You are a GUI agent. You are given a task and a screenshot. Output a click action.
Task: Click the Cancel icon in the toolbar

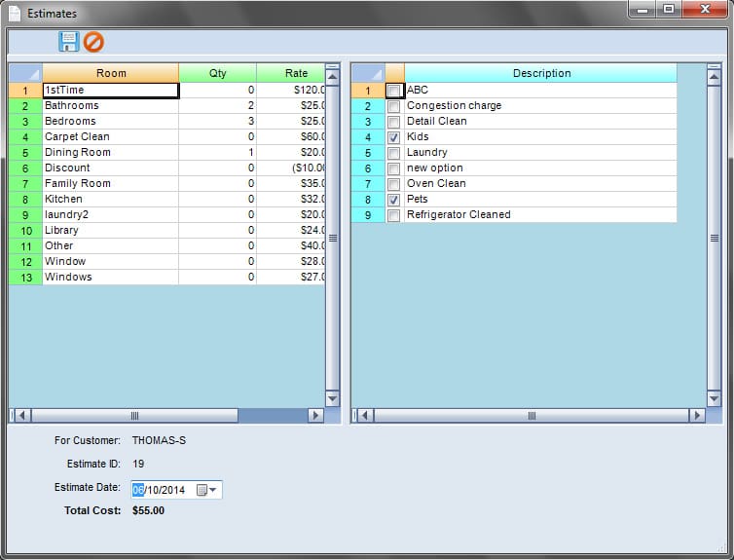[x=93, y=41]
